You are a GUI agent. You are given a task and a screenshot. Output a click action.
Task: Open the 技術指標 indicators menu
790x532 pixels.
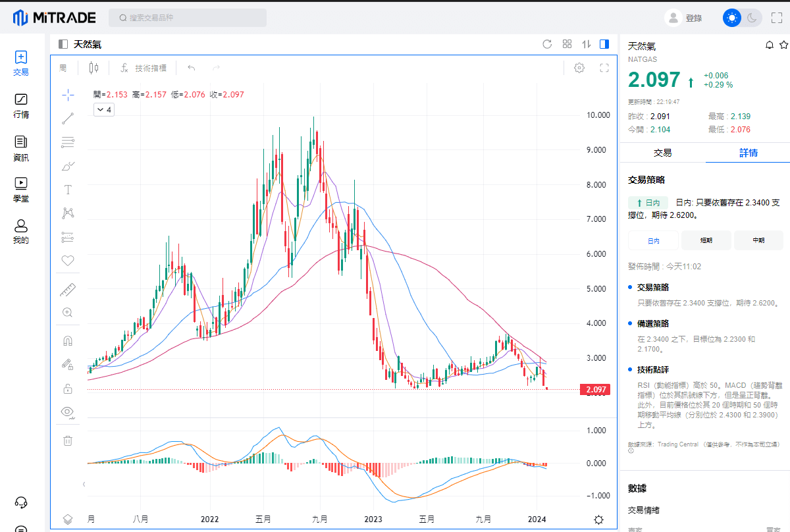tap(144, 68)
